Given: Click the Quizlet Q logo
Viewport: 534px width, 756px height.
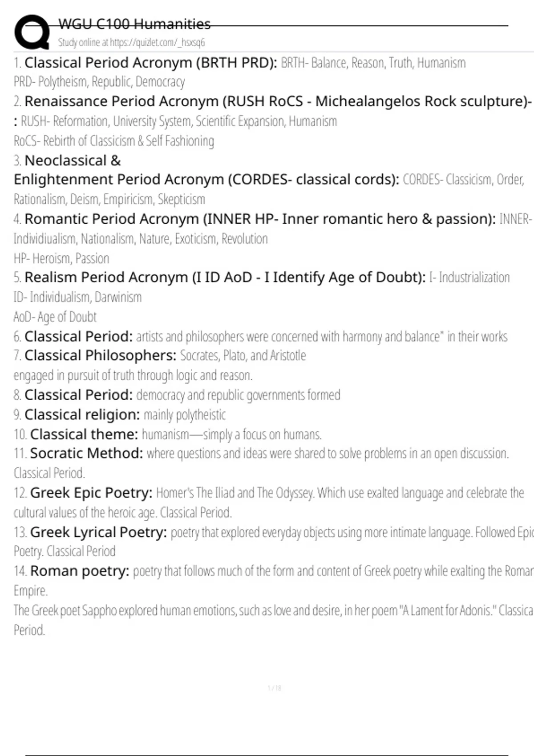Looking at the screenshot, I should tap(32, 31).
